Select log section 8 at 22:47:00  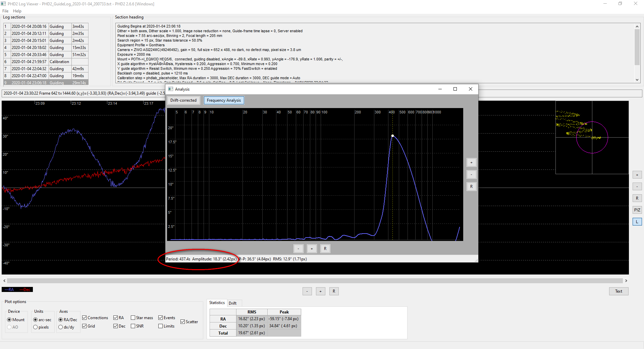pos(46,76)
